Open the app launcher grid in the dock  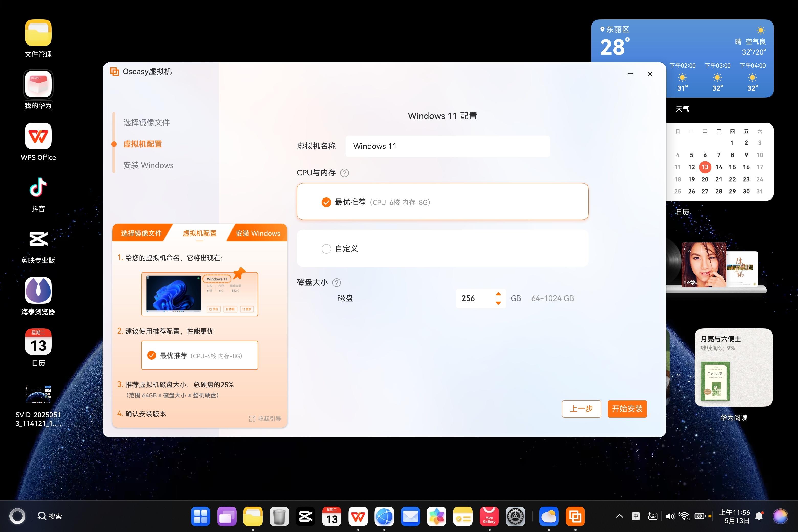click(201, 516)
